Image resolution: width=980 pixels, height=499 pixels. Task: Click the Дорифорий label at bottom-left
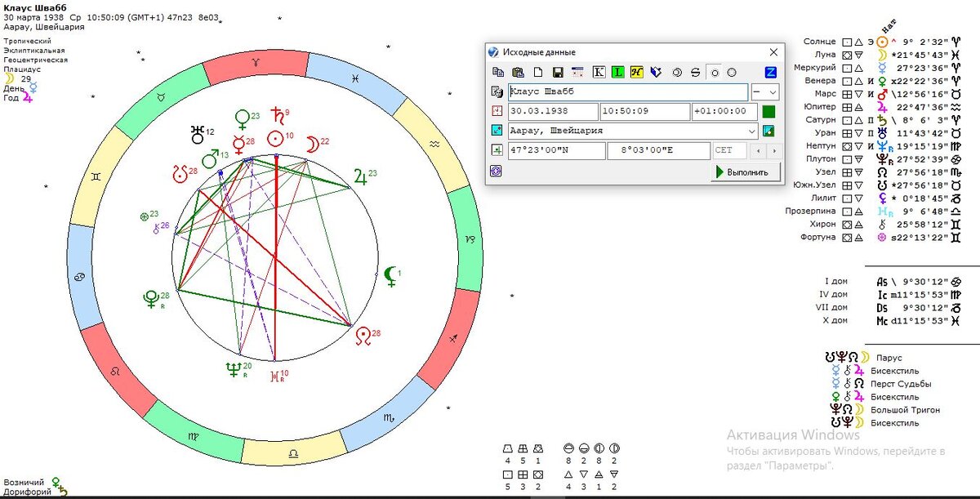point(26,492)
